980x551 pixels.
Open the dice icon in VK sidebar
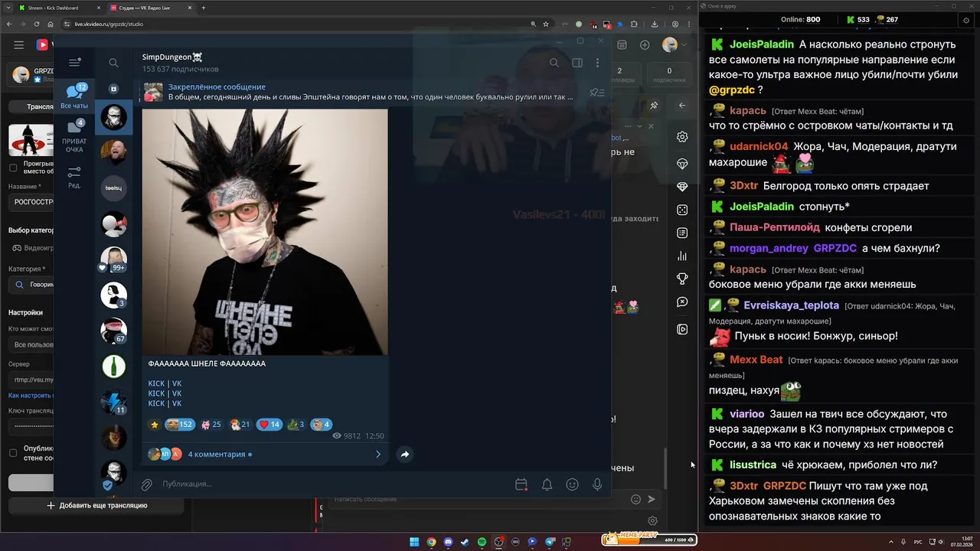682,210
